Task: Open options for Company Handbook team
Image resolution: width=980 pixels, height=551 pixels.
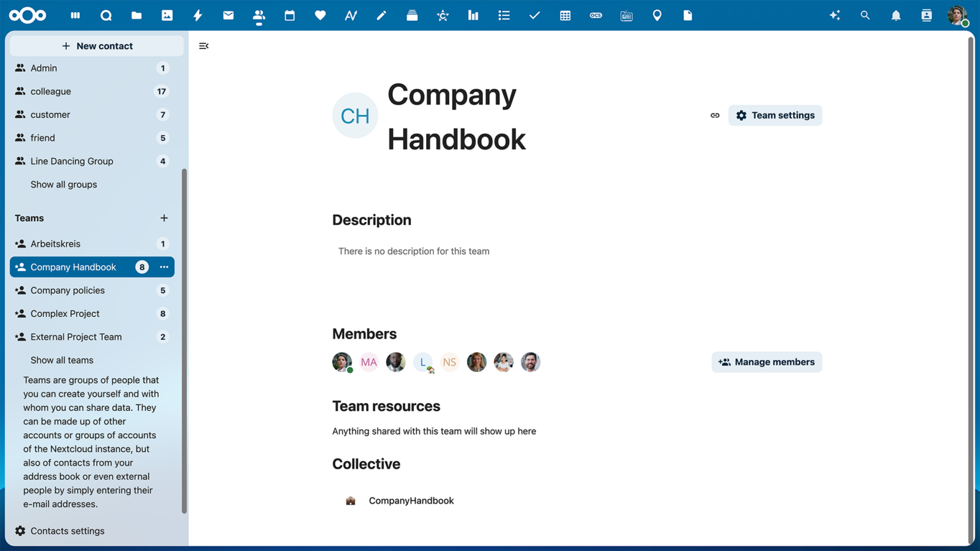Action: tap(164, 267)
